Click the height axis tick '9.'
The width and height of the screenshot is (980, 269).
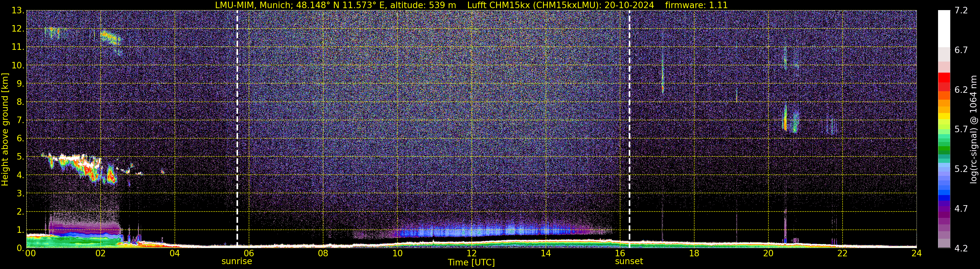pos(20,83)
